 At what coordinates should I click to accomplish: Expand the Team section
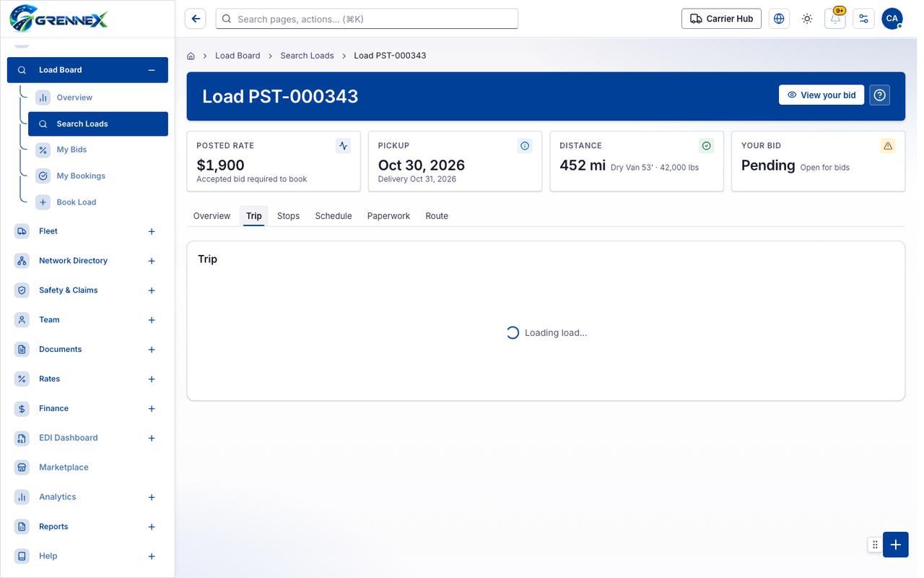(x=152, y=320)
